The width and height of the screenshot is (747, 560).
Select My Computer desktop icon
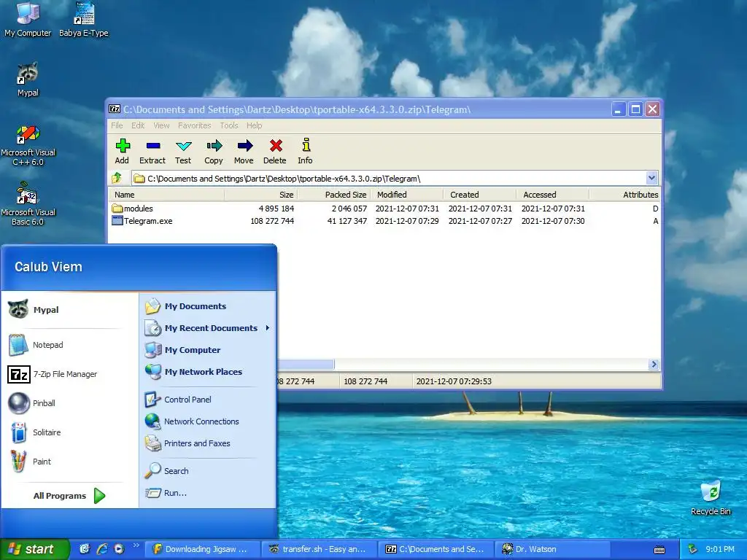point(28,20)
